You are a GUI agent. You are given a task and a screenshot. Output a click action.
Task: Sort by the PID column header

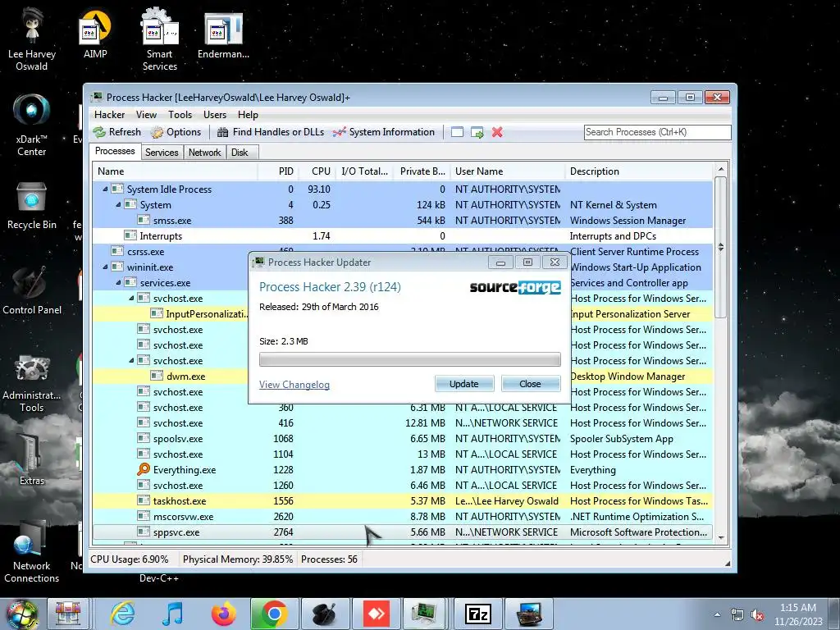278,171
